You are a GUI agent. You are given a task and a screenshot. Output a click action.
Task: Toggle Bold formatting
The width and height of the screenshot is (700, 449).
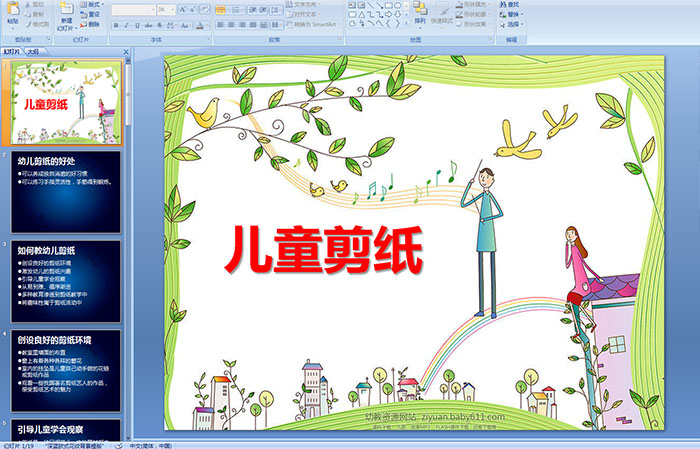tap(116, 25)
